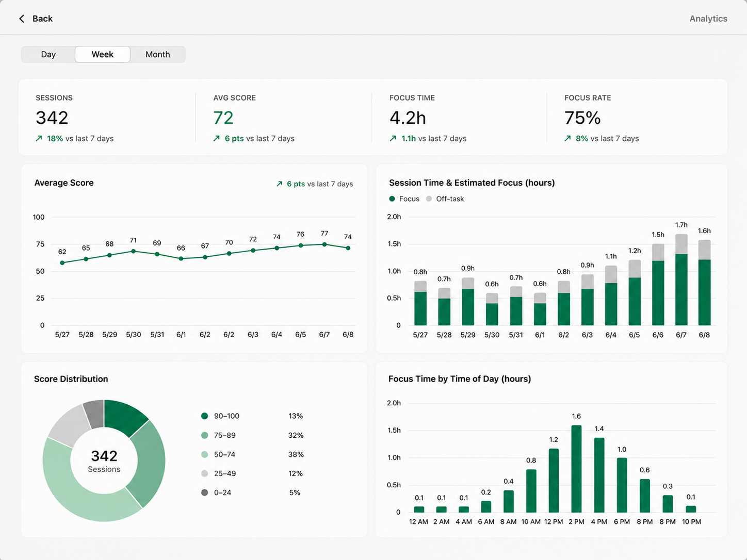Image resolution: width=747 pixels, height=560 pixels.
Task: Click the 25–49 legend color dot
Action: point(204,473)
